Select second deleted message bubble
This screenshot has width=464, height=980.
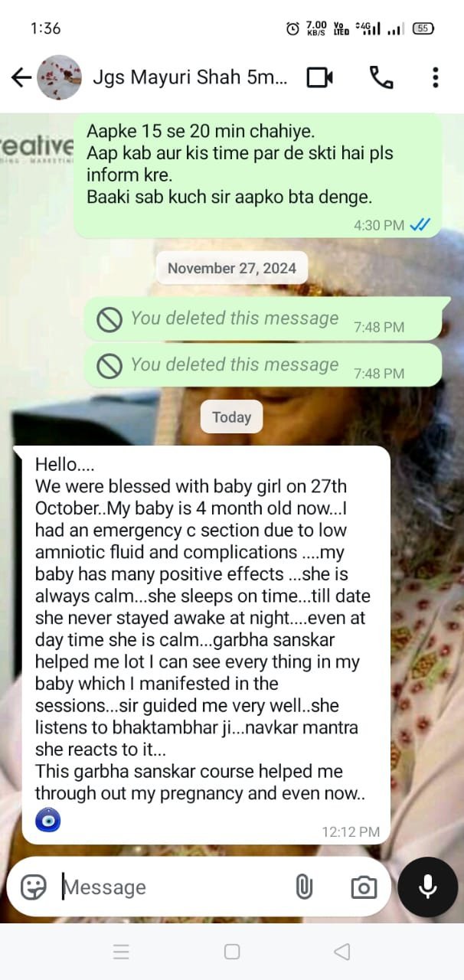click(x=263, y=365)
